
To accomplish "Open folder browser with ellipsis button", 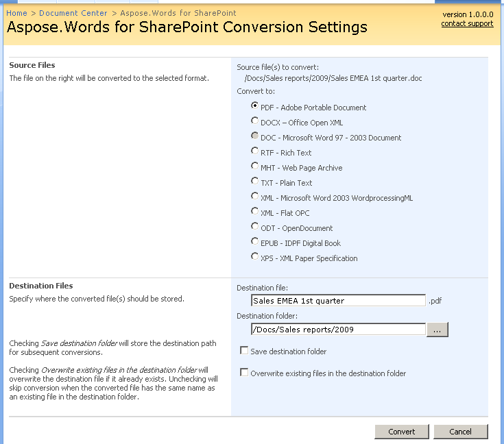I will click(x=437, y=330).
